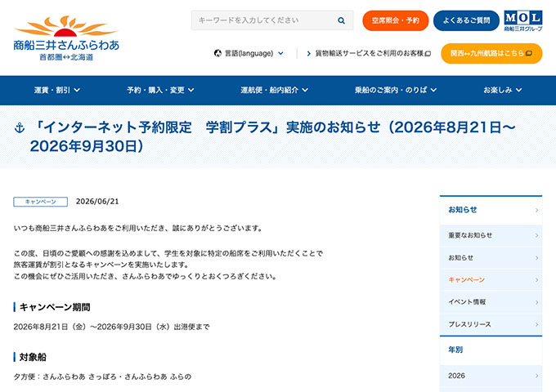Screen dimensions: 556x392
Task: Expand 運航便・船内紹介 menu
Action: 274,90
